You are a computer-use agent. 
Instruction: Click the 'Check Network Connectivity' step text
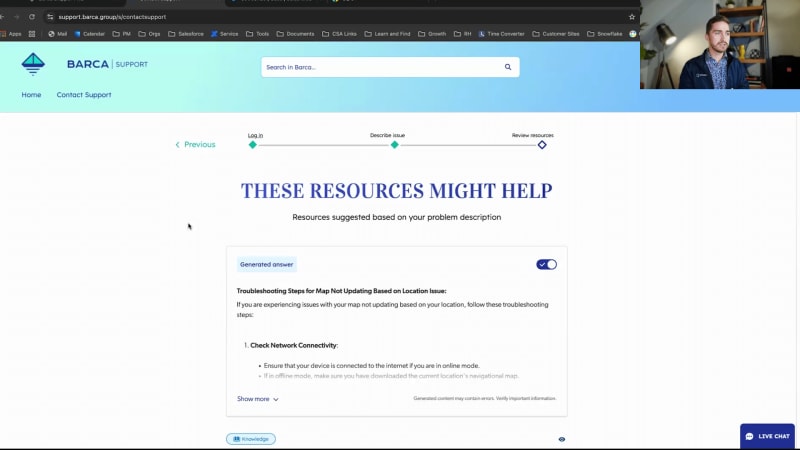click(294, 345)
